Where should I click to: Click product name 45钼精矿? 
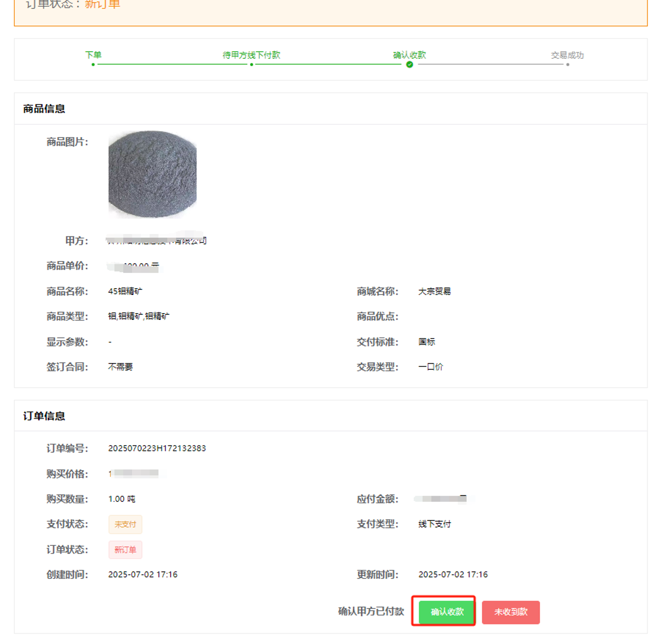click(x=125, y=291)
